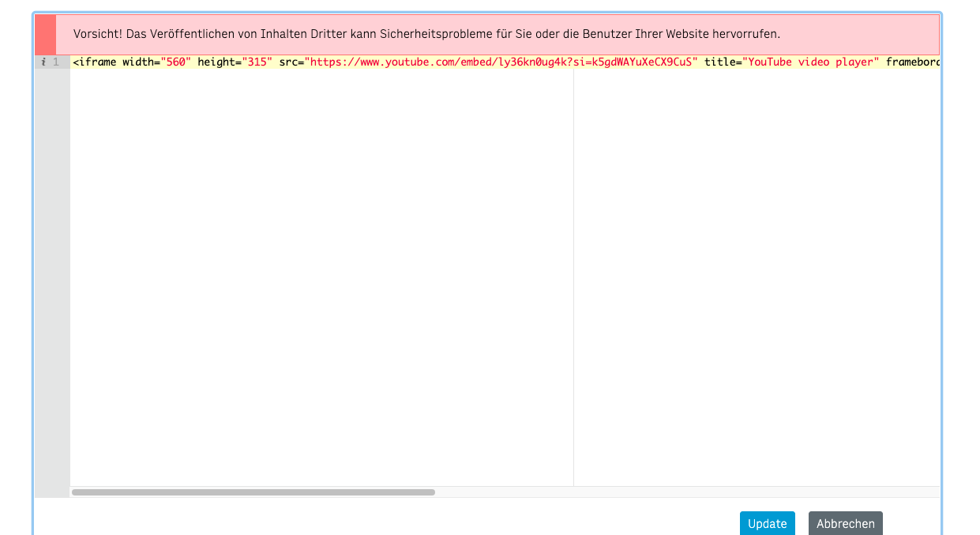This screenshot has width=980, height=535.
Task: Click the frameborder attribute at line end
Action: pos(912,62)
